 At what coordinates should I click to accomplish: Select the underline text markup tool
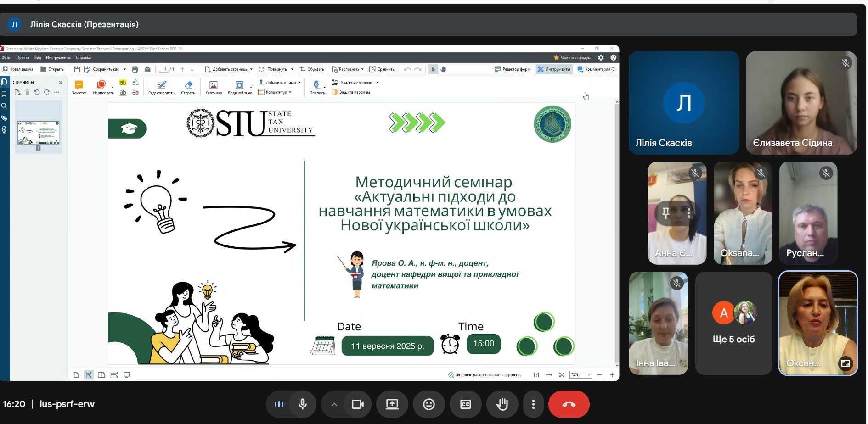point(123,92)
